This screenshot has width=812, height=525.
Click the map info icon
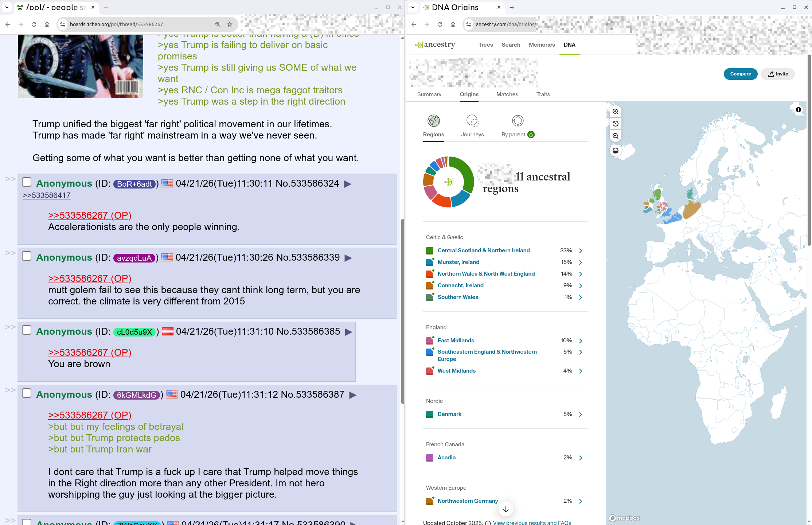(799, 110)
